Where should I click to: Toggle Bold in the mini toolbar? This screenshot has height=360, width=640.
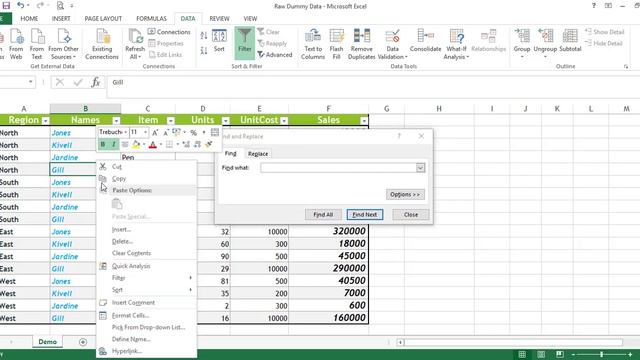[x=103, y=144]
